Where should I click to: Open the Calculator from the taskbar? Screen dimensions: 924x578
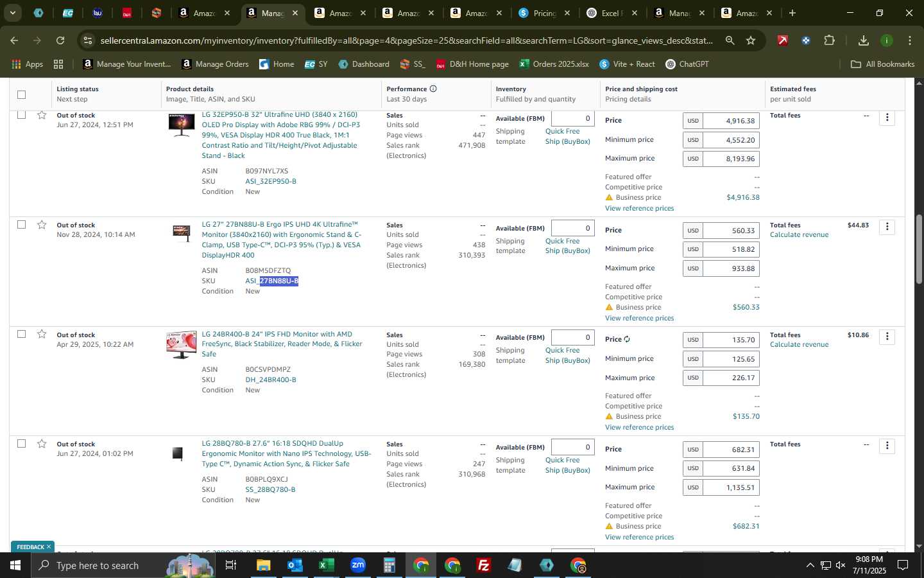pos(389,565)
